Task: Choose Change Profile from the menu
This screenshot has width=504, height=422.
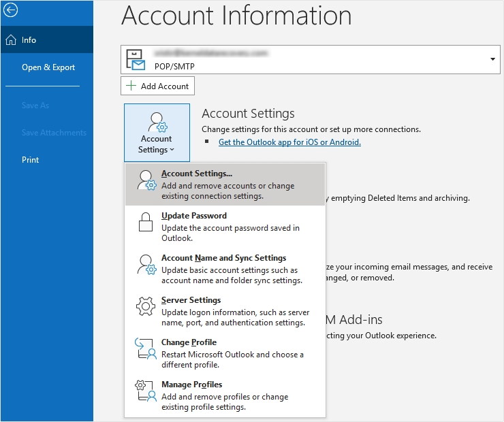Action: point(225,353)
